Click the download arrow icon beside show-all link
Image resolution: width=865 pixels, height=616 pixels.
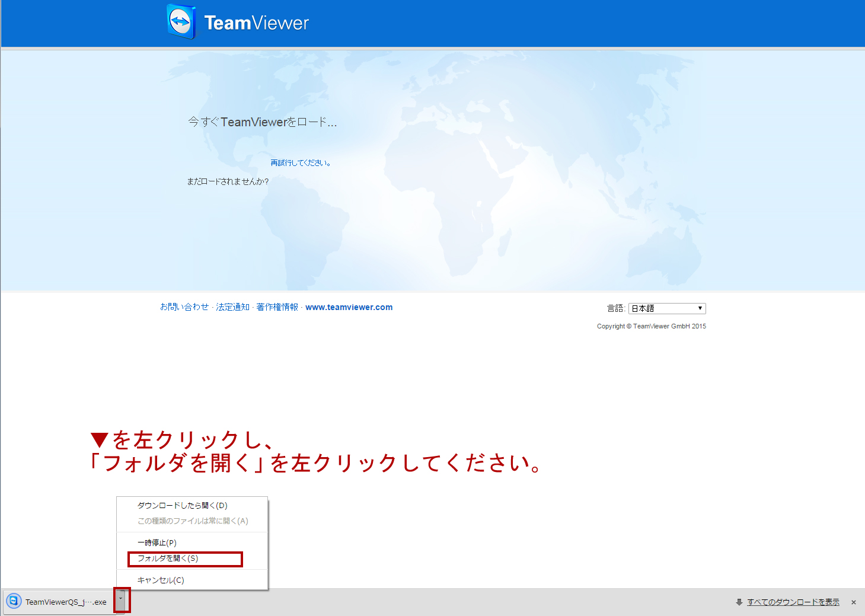pos(739,602)
